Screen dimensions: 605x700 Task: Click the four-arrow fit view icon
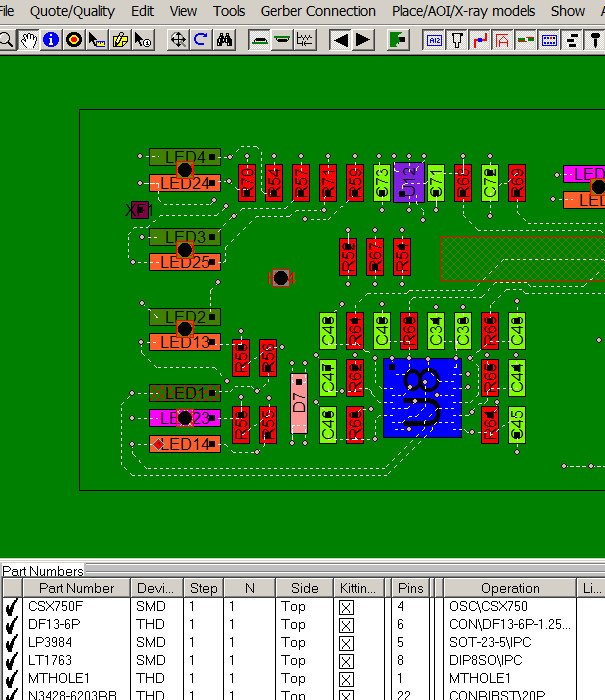click(178, 40)
